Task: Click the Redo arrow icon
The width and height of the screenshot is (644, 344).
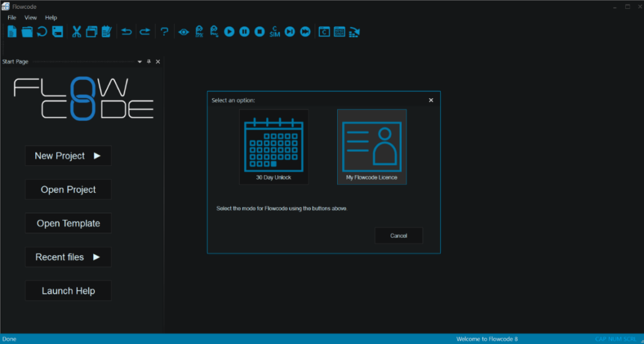Action: tap(145, 31)
